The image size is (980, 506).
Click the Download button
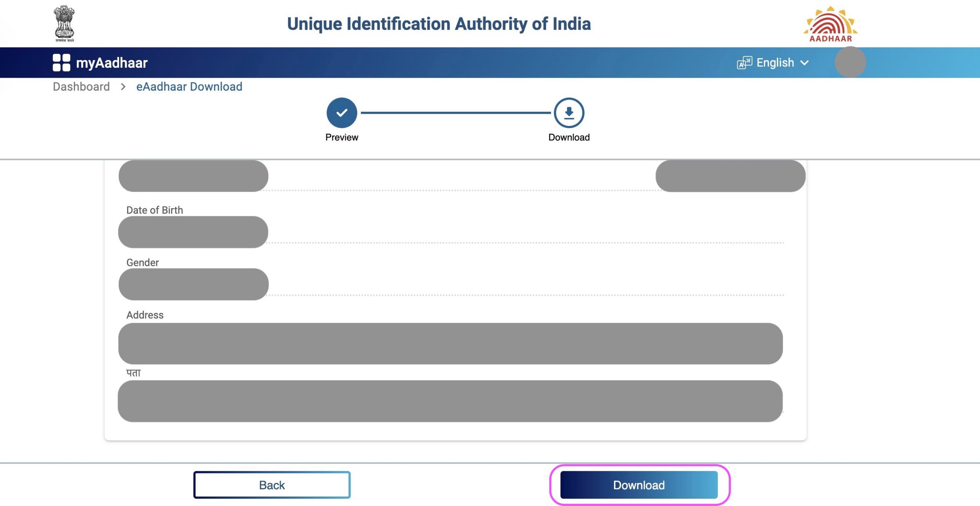(x=639, y=485)
